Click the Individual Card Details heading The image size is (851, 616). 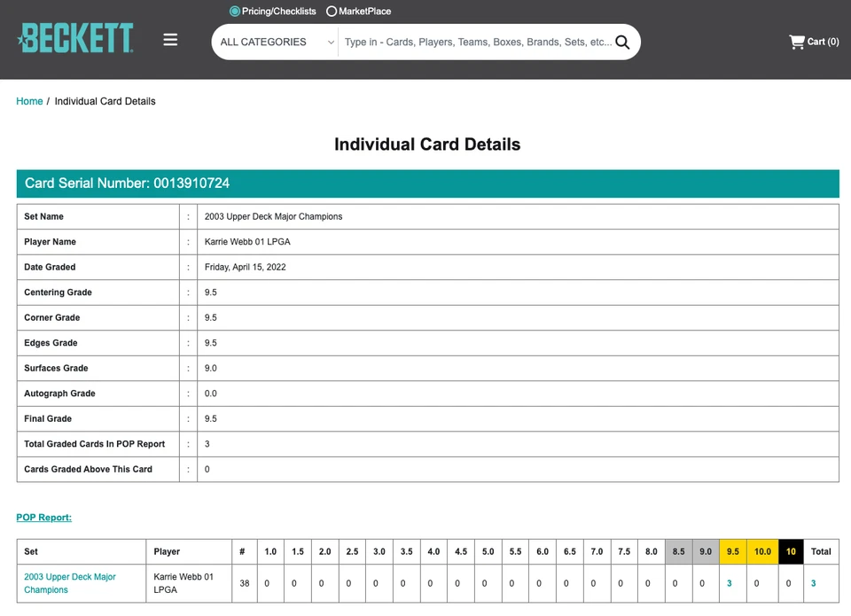pyautogui.click(x=427, y=144)
